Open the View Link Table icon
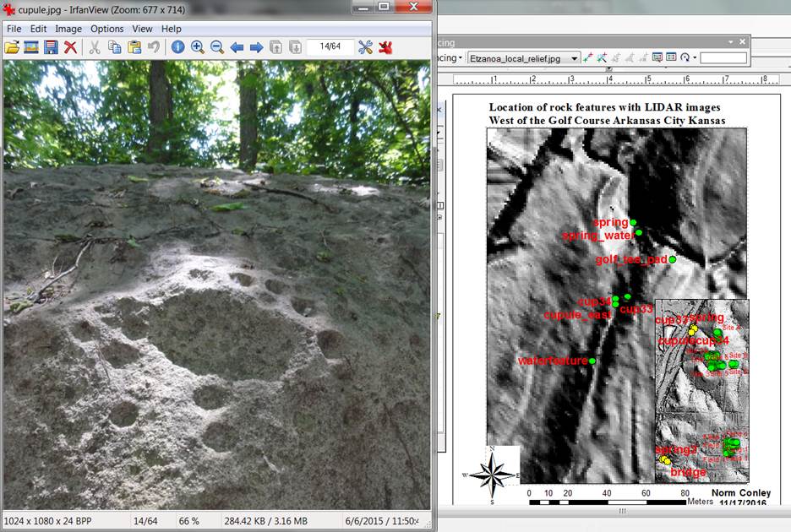791x532 pixels. coord(671,57)
